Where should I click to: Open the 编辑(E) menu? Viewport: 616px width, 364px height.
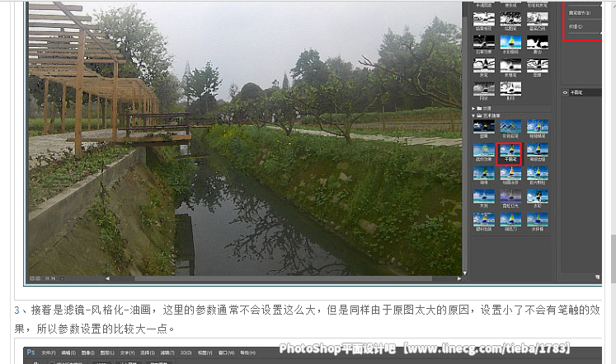click(x=68, y=352)
